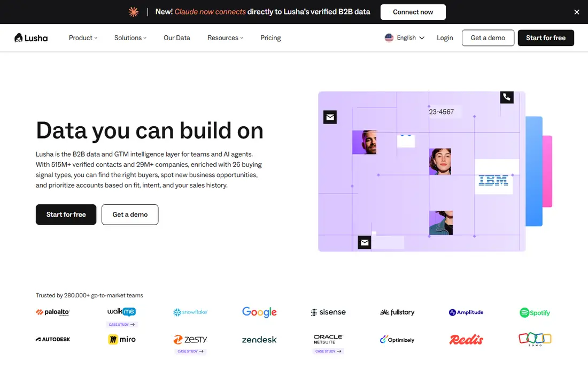Click the Miro logo
588x368 pixels.
click(122, 339)
